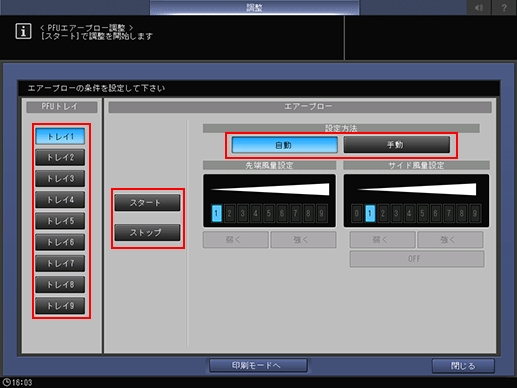Select the トレイ2 button
The height and width of the screenshot is (388, 517).
[60, 157]
